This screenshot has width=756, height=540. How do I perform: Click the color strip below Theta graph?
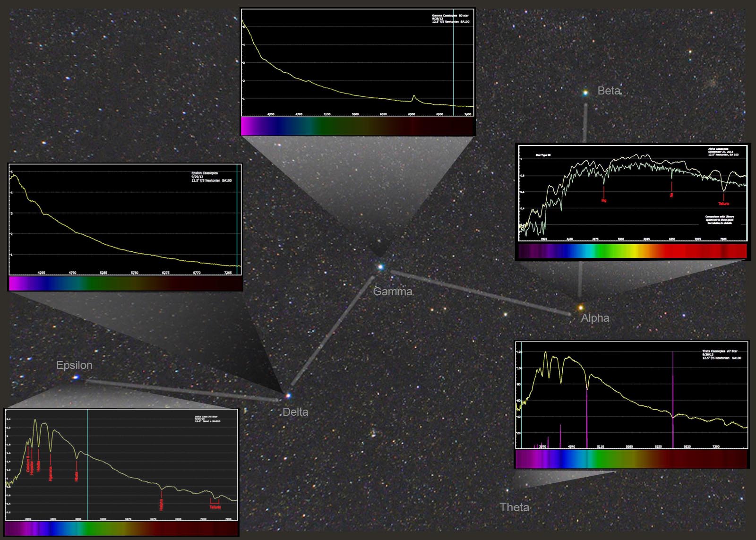click(631, 459)
